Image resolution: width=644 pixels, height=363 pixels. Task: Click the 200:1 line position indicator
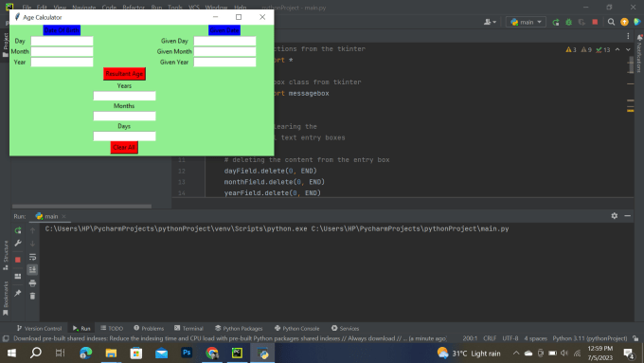470,338
